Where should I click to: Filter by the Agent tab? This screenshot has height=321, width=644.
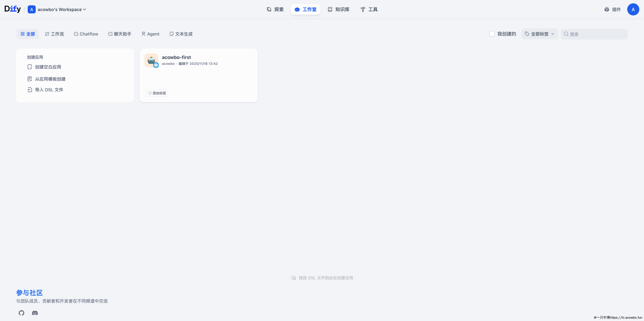(150, 34)
